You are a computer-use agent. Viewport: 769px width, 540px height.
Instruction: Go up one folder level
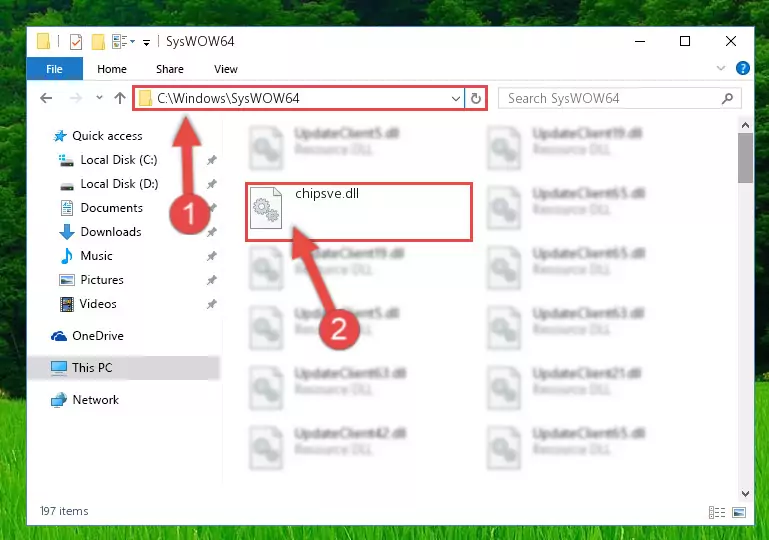120,98
